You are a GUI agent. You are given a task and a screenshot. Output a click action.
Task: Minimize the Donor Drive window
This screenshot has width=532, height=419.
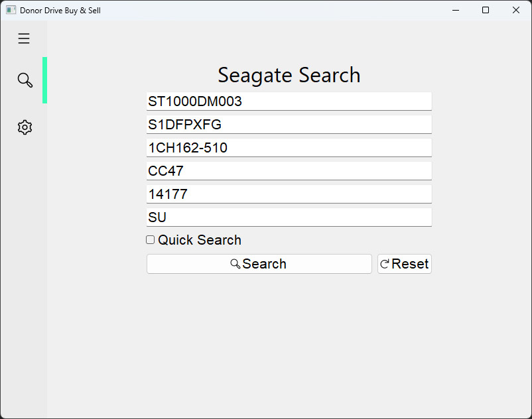click(456, 10)
